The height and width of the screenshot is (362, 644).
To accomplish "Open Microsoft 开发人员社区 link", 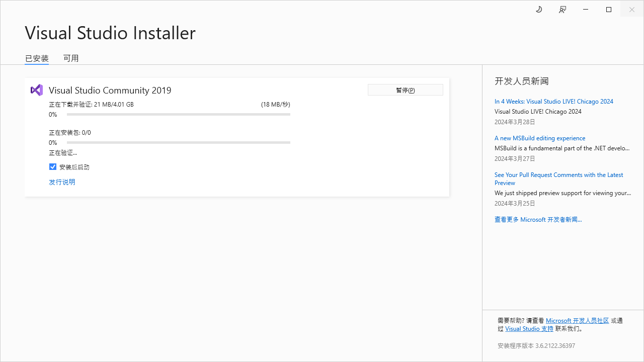I will click(577, 321).
